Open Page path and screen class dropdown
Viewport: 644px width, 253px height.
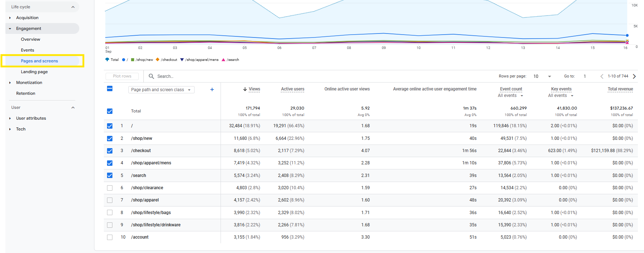point(161,90)
